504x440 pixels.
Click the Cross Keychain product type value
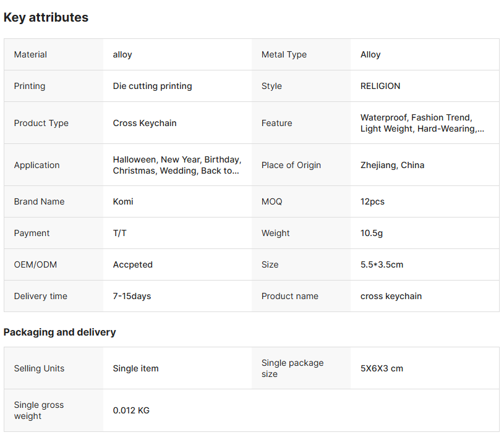click(145, 123)
